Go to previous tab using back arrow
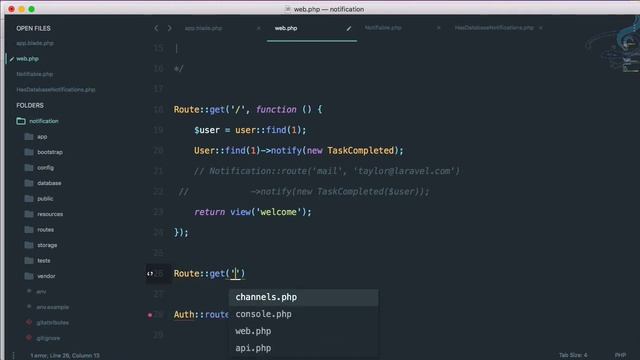This screenshot has height=360, width=640. point(156,28)
